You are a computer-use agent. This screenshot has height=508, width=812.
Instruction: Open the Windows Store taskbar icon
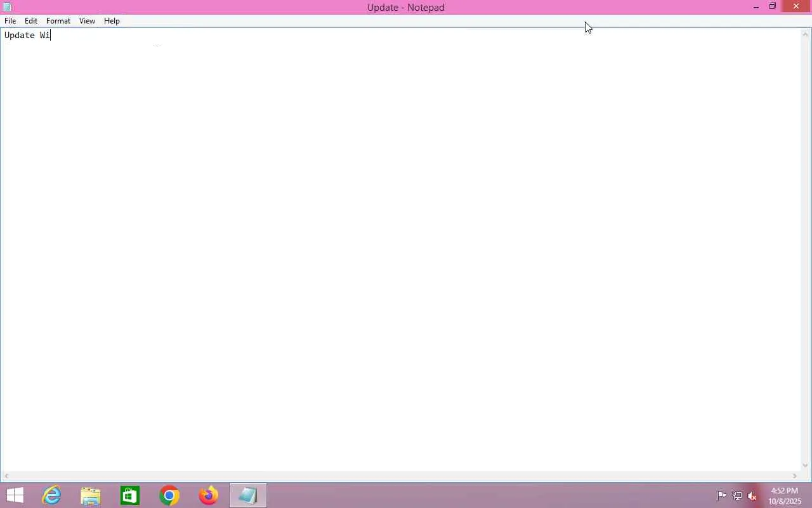[130, 495]
